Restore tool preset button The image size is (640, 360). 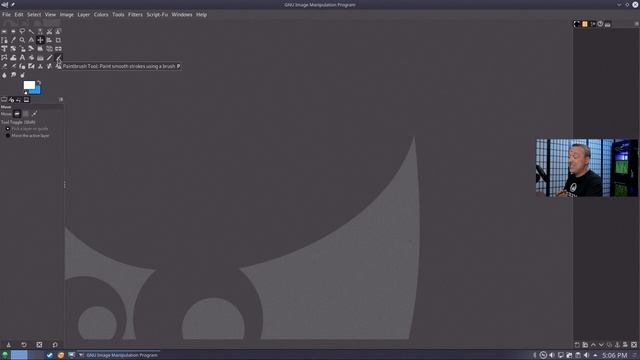pyautogui.click(x=24, y=345)
